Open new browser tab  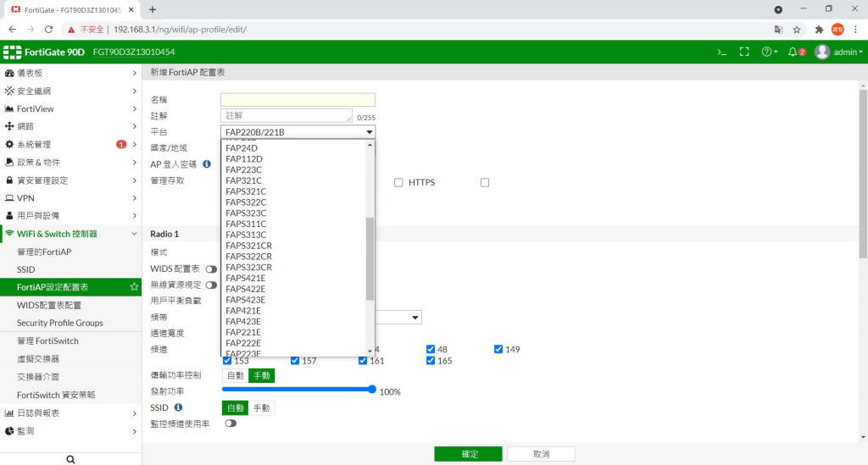coord(153,9)
